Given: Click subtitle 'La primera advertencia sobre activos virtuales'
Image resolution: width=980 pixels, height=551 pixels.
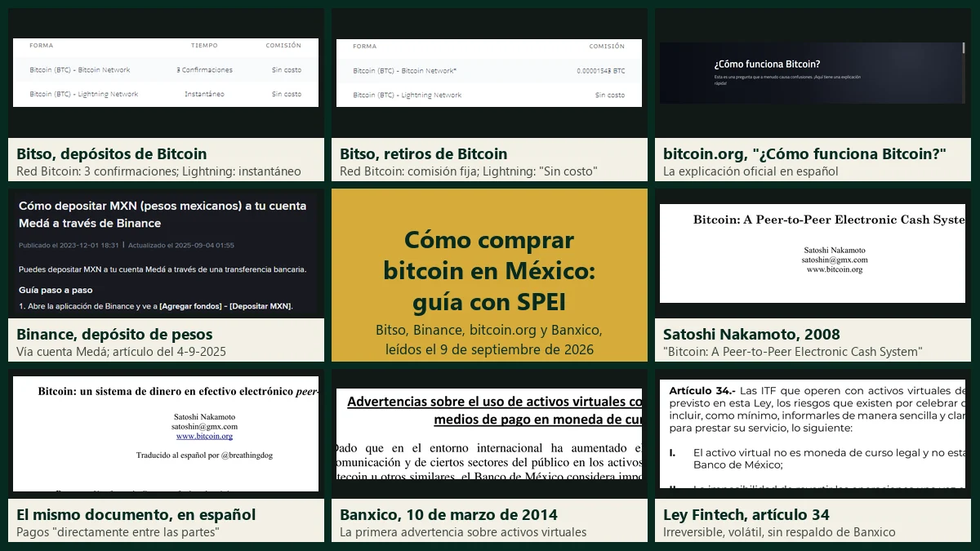Looking at the screenshot, I should [463, 532].
